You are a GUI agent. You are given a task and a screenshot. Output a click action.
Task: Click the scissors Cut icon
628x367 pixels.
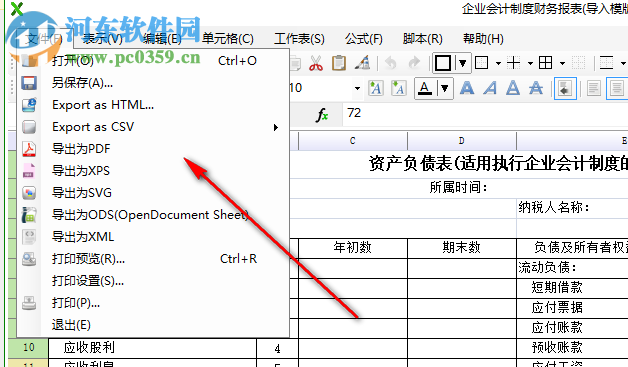(316, 63)
